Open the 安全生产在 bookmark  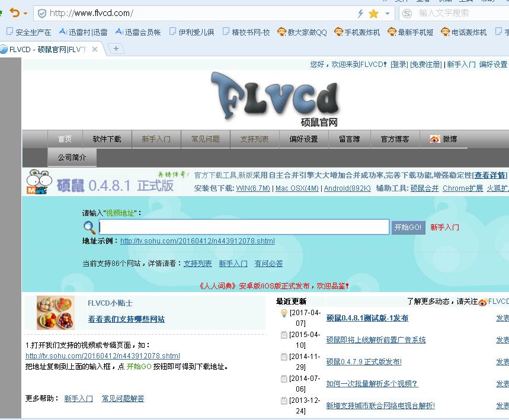28,32
